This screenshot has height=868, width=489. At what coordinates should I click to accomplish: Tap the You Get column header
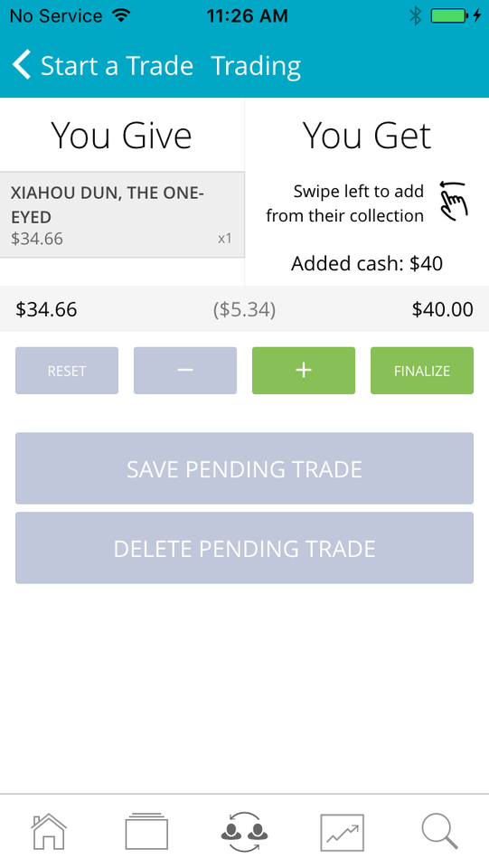(x=367, y=136)
